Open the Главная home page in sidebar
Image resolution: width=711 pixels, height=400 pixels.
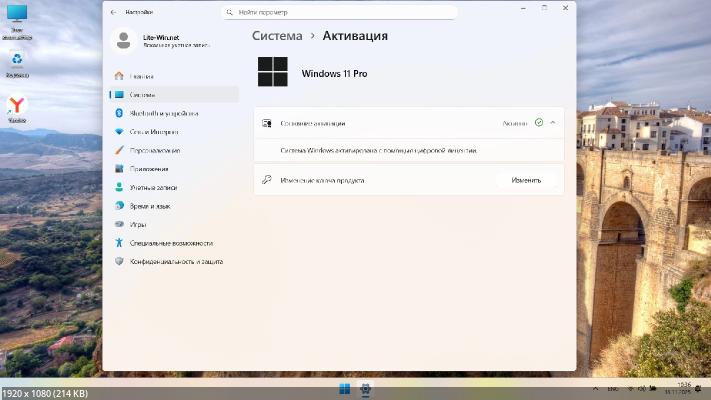coord(141,75)
